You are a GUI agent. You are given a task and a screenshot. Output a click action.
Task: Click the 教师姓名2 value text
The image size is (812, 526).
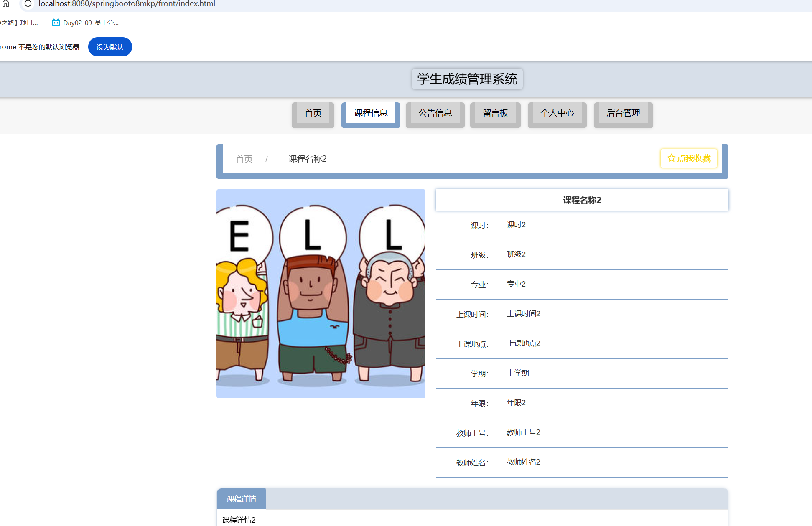point(523,462)
